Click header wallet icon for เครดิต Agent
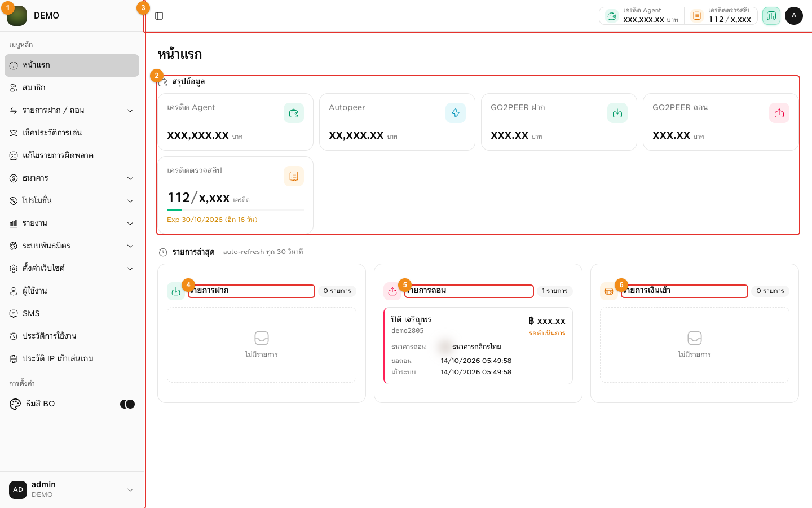 [612, 16]
